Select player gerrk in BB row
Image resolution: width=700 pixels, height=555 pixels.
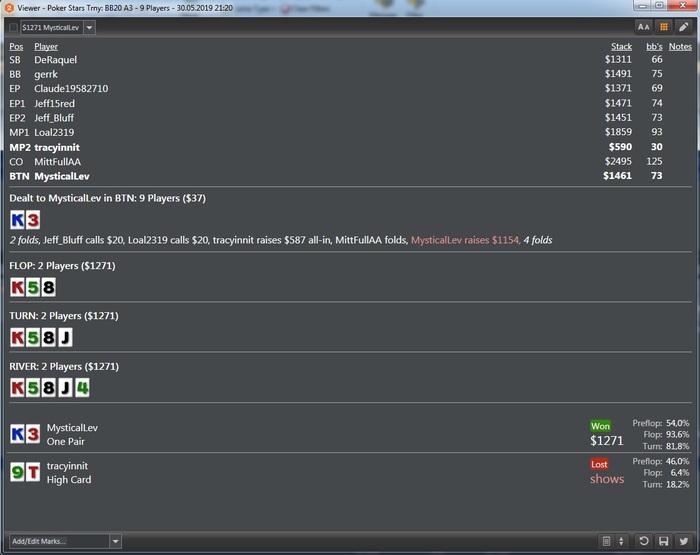click(46, 75)
